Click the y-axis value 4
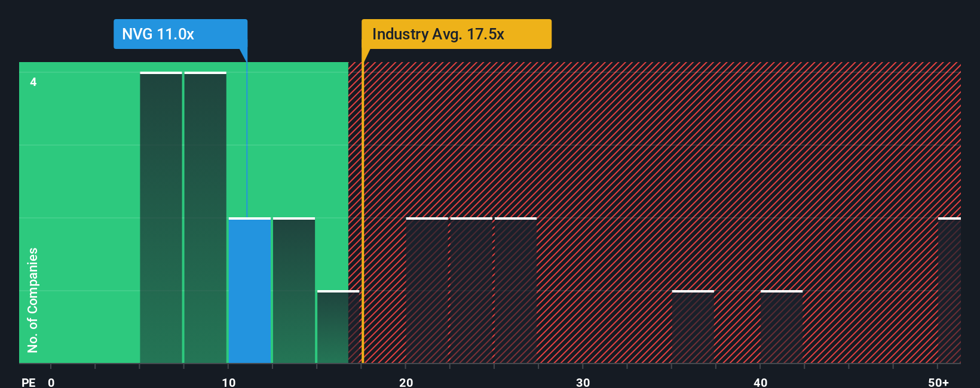Viewport: 980px width, 388px height. click(33, 82)
